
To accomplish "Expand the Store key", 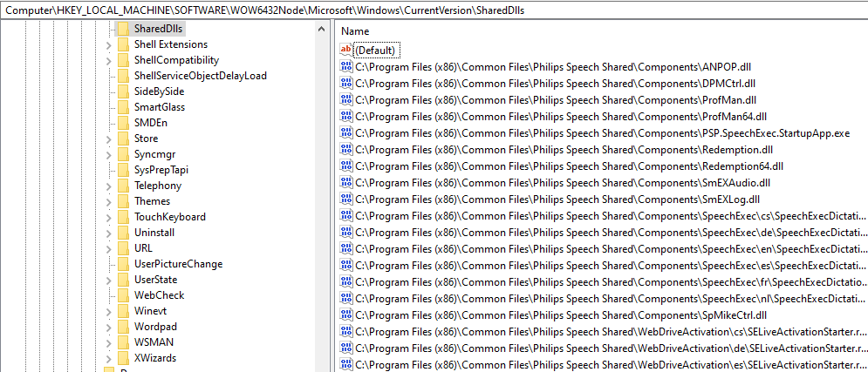I will coord(108,139).
